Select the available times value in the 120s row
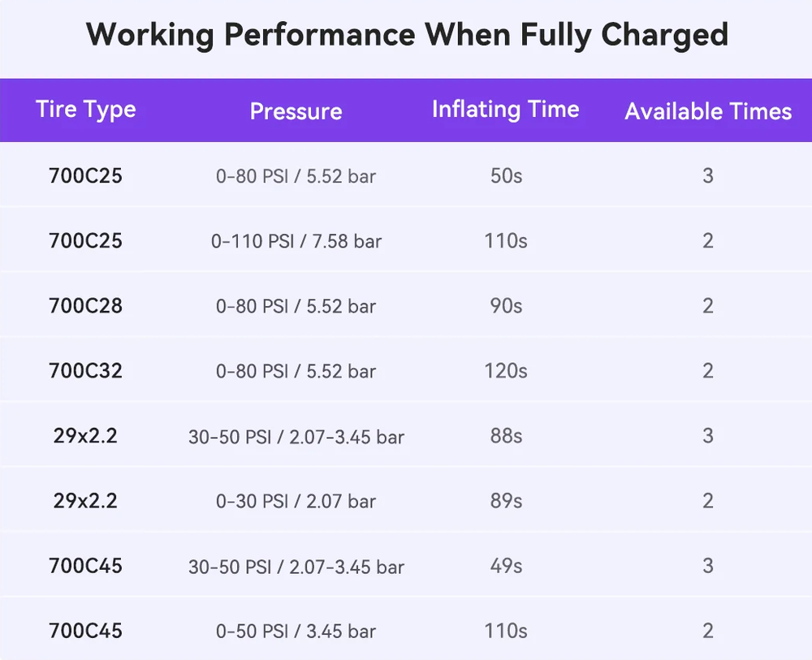The image size is (812, 660). point(708,371)
